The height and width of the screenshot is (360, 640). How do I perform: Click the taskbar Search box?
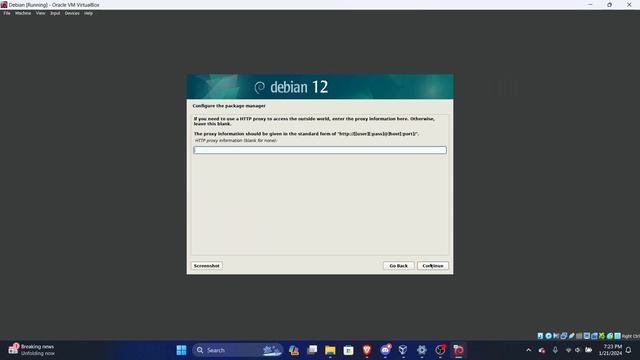point(237,350)
